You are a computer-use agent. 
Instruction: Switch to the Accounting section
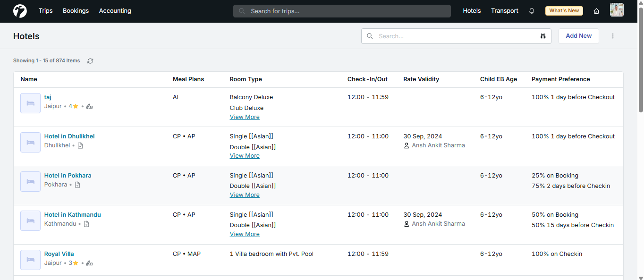[x=115, y=10]
